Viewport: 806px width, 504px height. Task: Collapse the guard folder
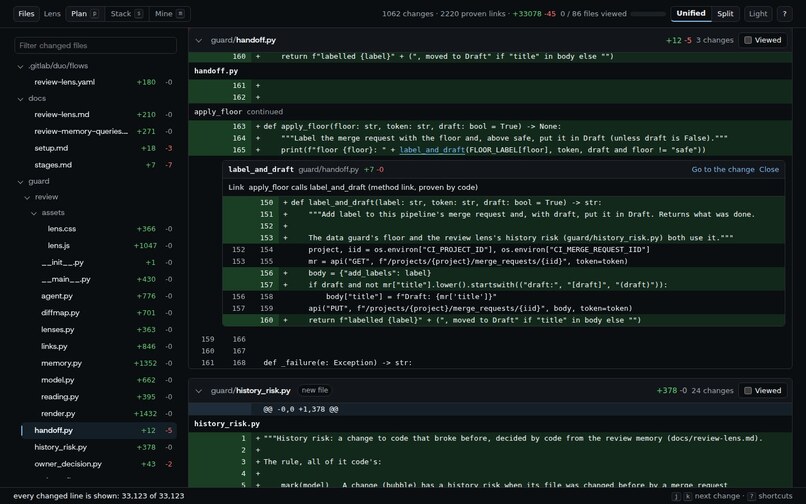21,181
